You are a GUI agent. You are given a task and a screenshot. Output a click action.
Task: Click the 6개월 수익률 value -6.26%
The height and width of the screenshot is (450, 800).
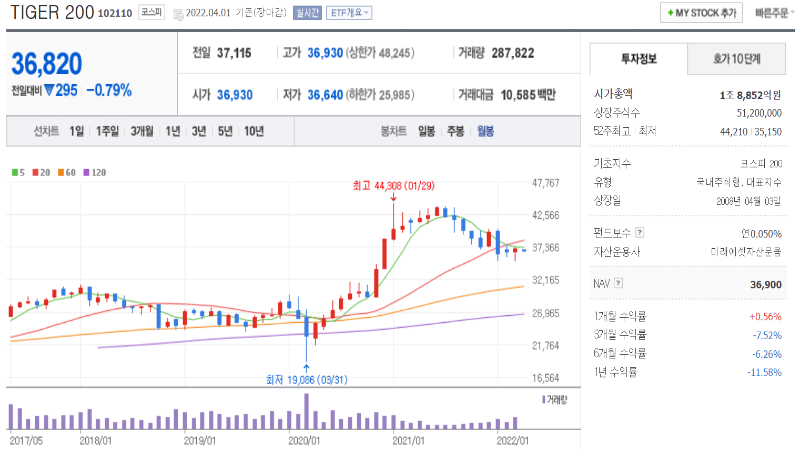(x=767, y=354)
